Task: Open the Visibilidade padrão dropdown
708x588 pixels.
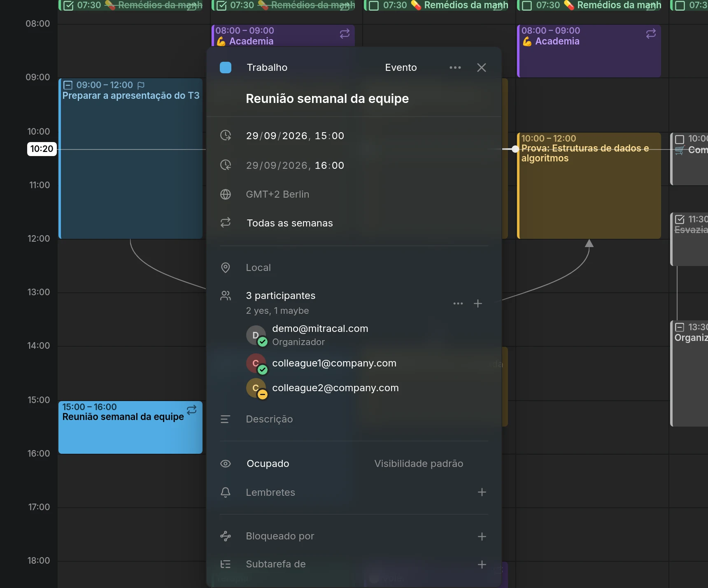Action: coord(419,464)
